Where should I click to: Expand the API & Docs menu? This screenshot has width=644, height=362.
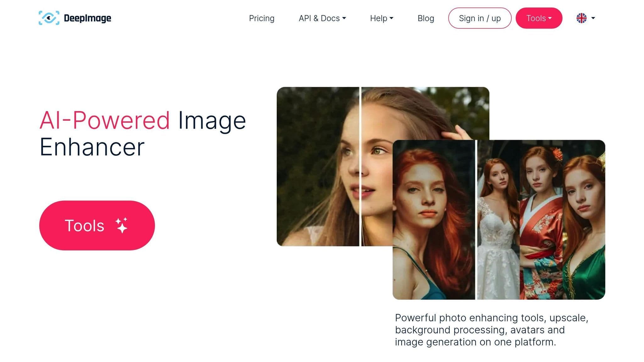pyautogui.click(x=322, y=18)
